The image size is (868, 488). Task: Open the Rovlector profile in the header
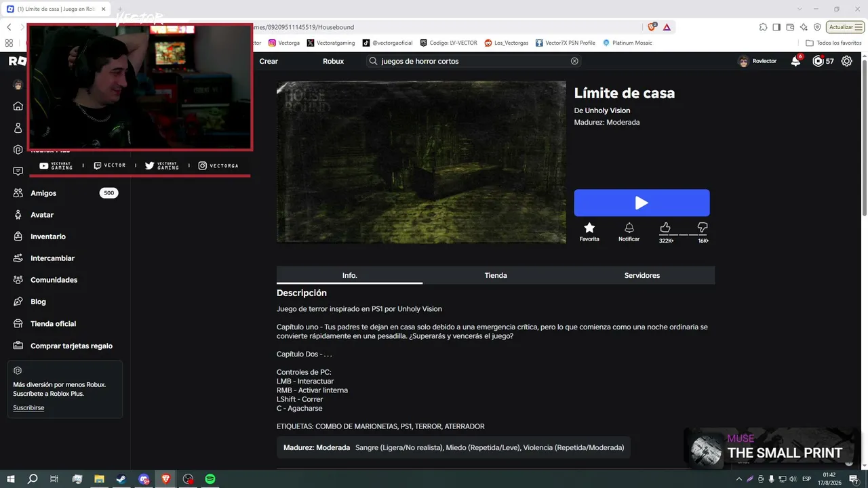[757, 61]
